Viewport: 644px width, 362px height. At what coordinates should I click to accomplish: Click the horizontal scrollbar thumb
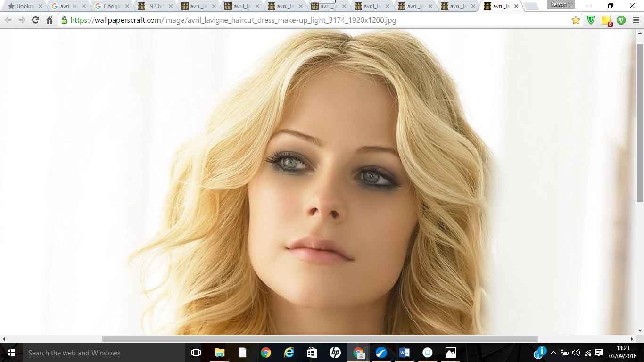click(320, 339)
